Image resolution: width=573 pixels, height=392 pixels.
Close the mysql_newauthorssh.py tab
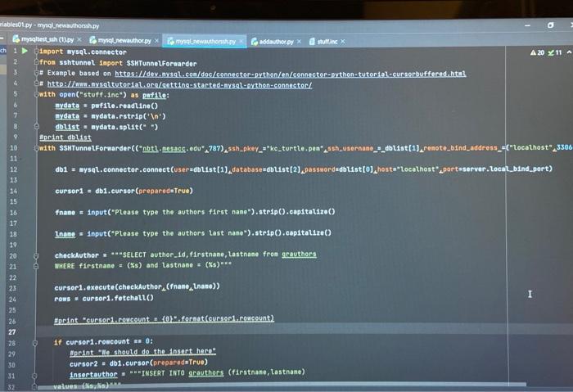241,41
